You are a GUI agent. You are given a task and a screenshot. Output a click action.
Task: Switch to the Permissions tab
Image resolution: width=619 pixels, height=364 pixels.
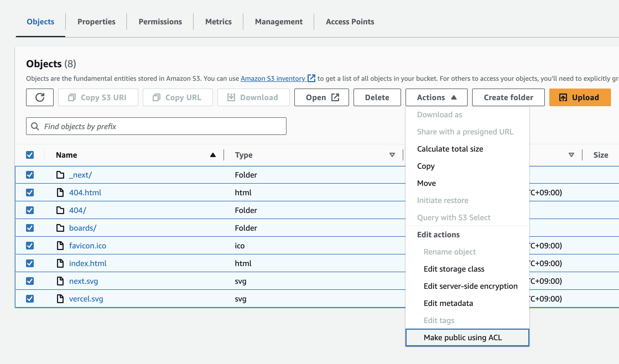pyautogui.click(x=160, y=22)
